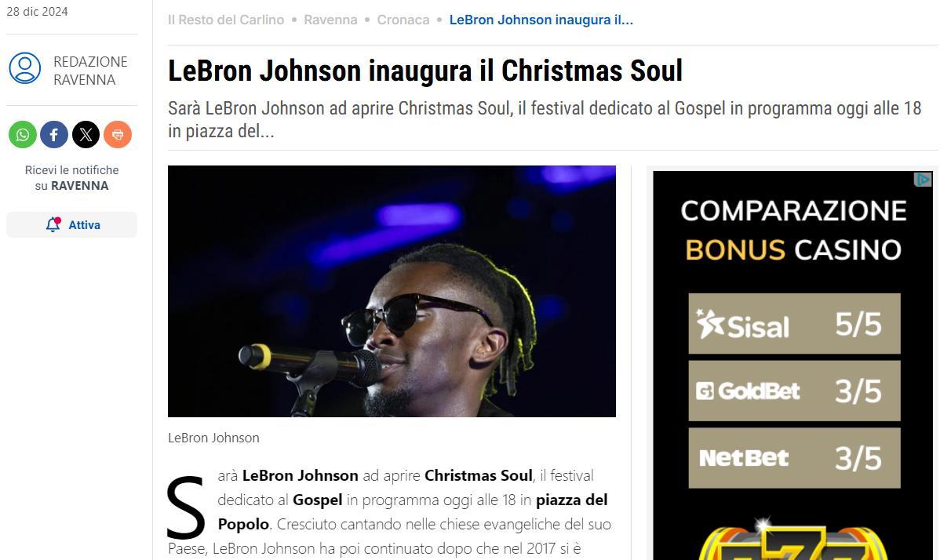This screenshot has width=951, height=560.
Task: Share article on X icon
Action: [86, 135]
